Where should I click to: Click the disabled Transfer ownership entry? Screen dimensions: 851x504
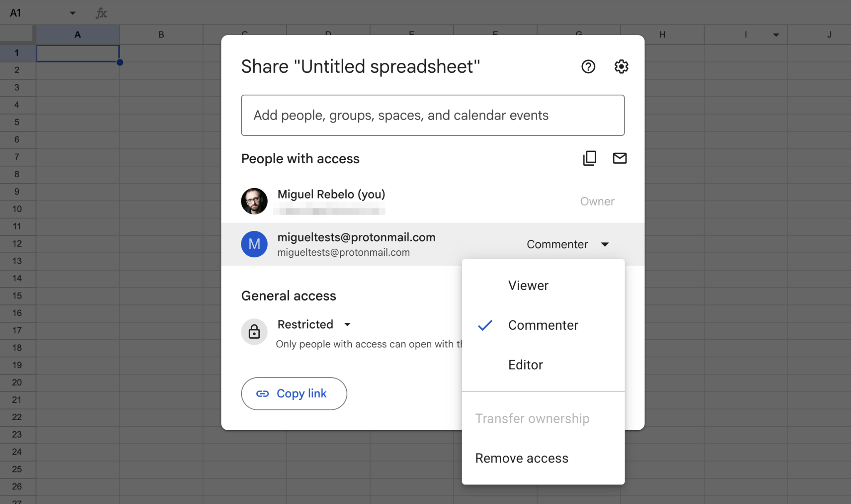click(543, 418)
